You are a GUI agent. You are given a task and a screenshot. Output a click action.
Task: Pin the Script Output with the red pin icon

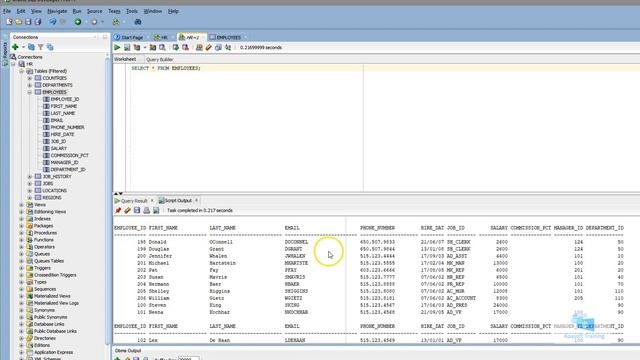[118, 210]
